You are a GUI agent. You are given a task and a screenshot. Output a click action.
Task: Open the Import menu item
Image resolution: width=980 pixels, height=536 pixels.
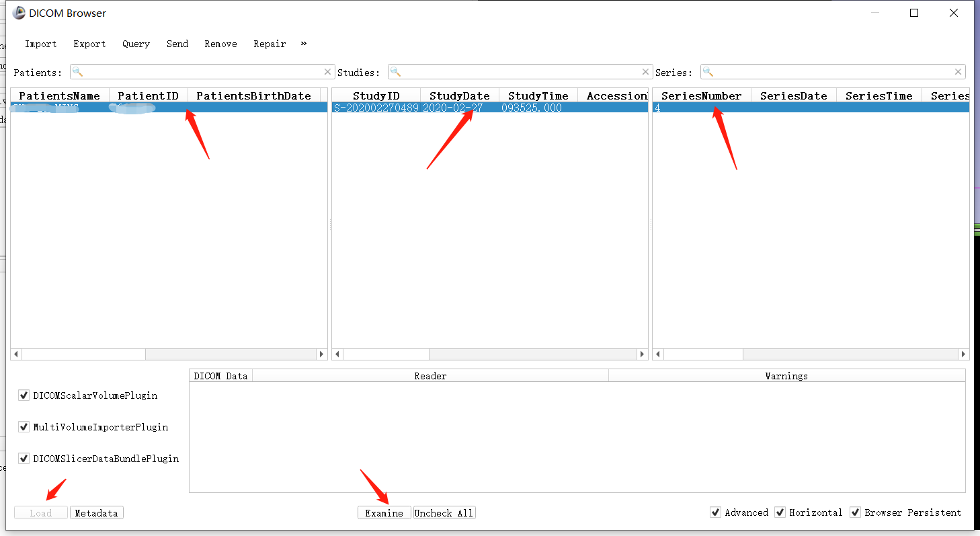(40, 44)
